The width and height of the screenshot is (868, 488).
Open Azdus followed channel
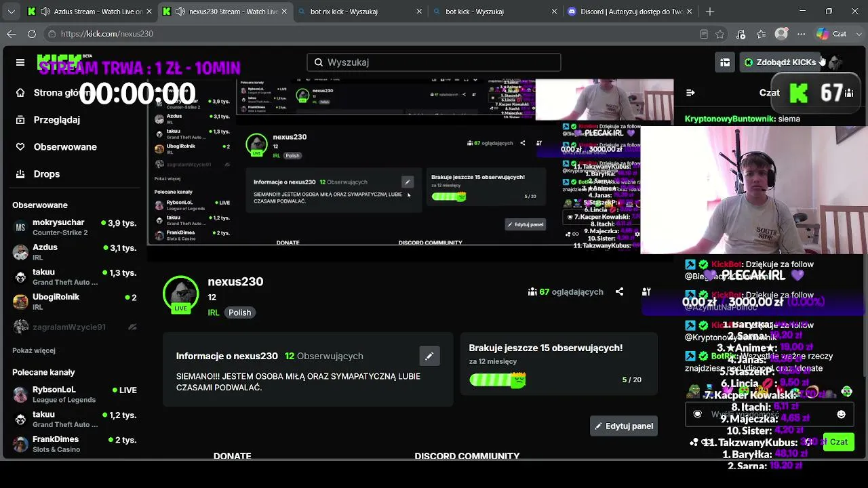75,252
